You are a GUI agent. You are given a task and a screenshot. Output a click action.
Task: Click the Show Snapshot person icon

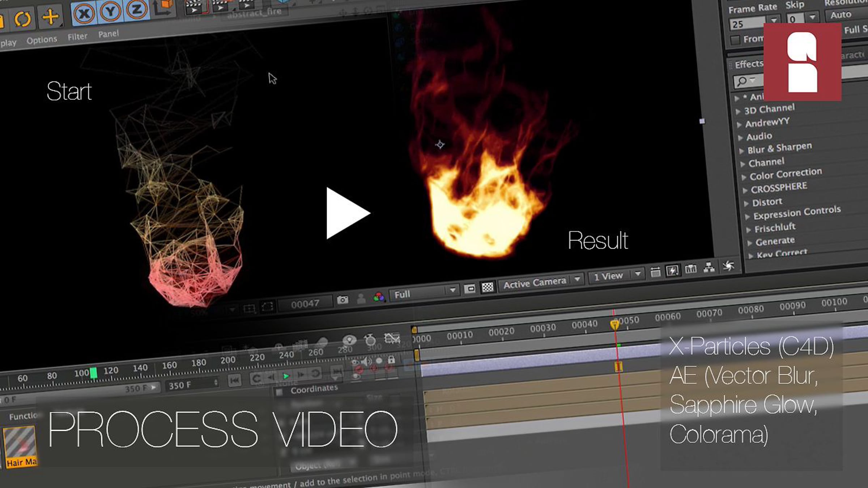361,298
